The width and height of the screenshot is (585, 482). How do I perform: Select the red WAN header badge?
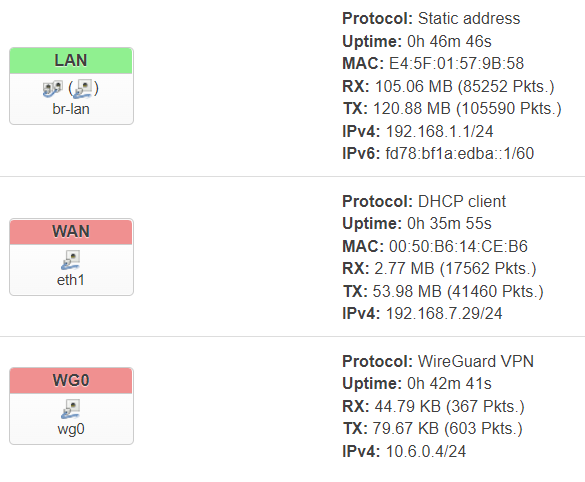coord(71,232)
